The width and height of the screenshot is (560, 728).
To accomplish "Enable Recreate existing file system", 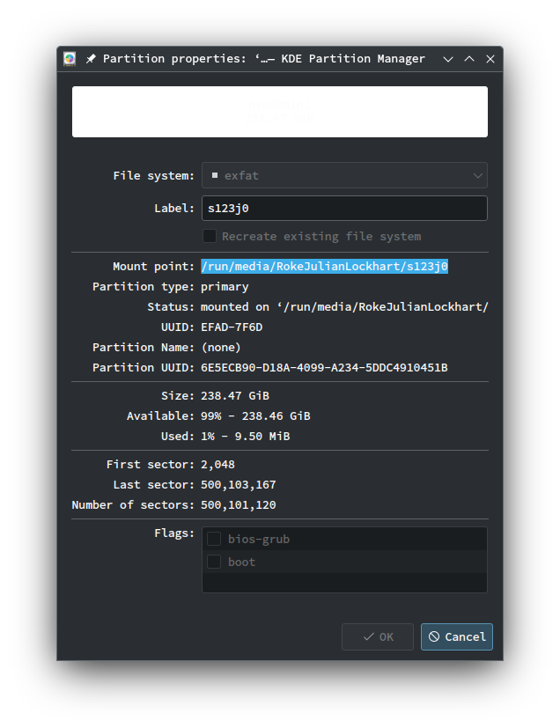I will 210,236.
